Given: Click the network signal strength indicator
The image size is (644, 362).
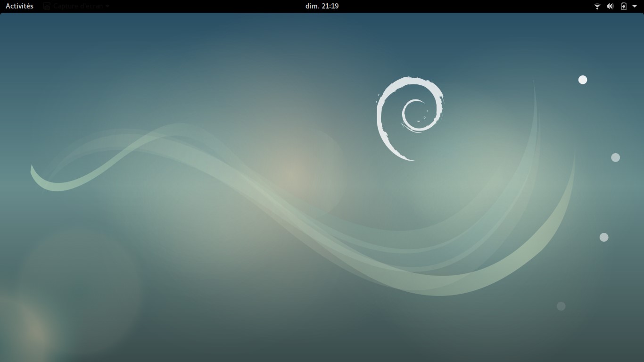Looking at the screenshot, I should point(597,6).
